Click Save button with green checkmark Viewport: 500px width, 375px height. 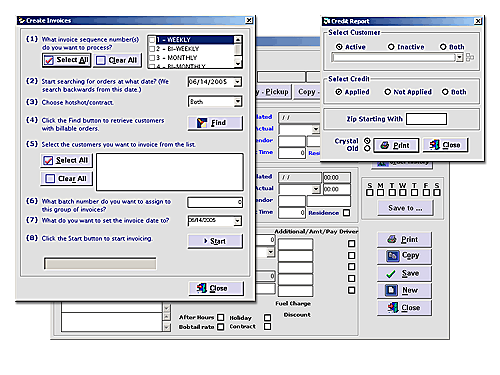(x=404, y=274)
